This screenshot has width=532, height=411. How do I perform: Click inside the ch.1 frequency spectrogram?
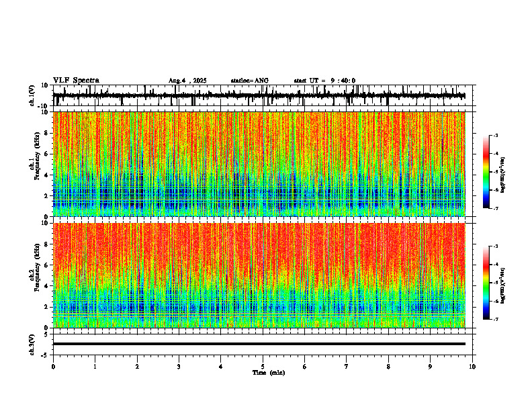(259, 164)
